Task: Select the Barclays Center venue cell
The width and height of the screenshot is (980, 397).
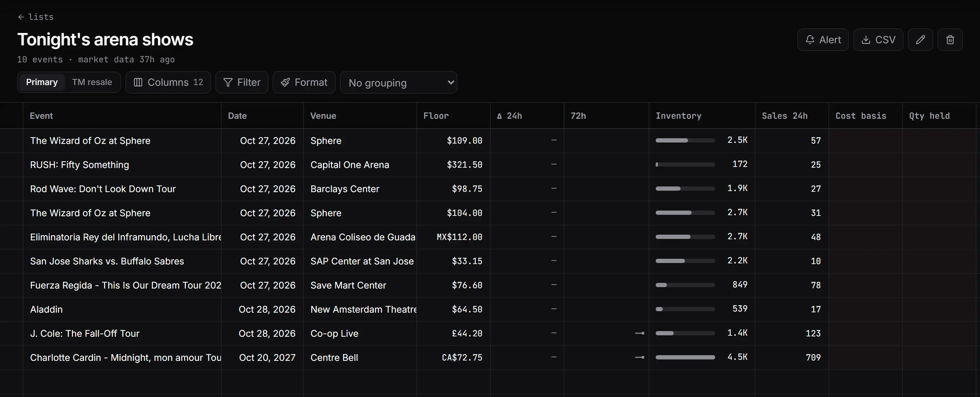Action: pos(360,189)
